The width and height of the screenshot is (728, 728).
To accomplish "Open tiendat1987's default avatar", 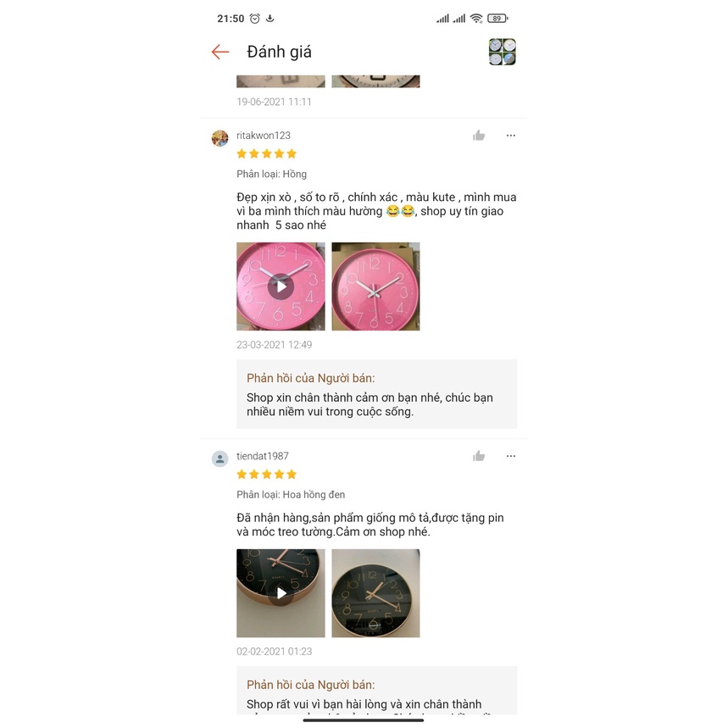I will pos(220,458).
